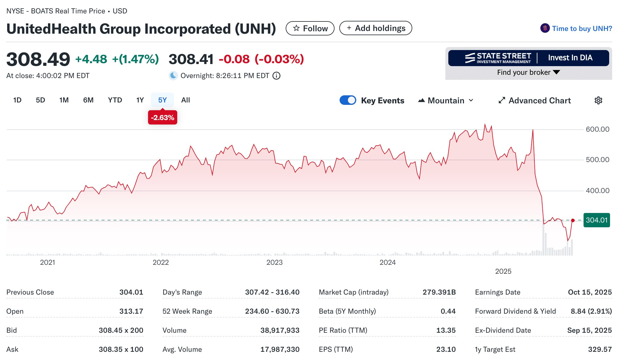This screenshot has width=619, height=364.
Task: Click the overnight moon icon
Action: click(x=173, y=76)
